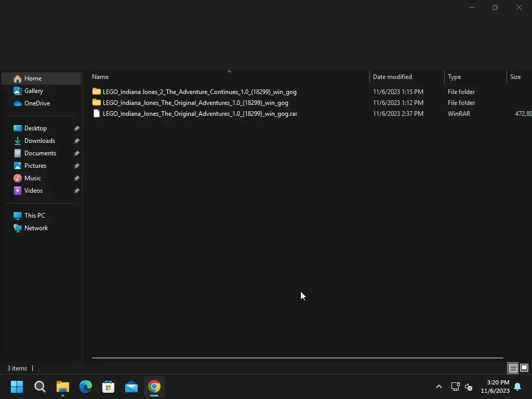Open Home in the navigation pane
This screenshot has width=532, height=399.
coord(41,78)
